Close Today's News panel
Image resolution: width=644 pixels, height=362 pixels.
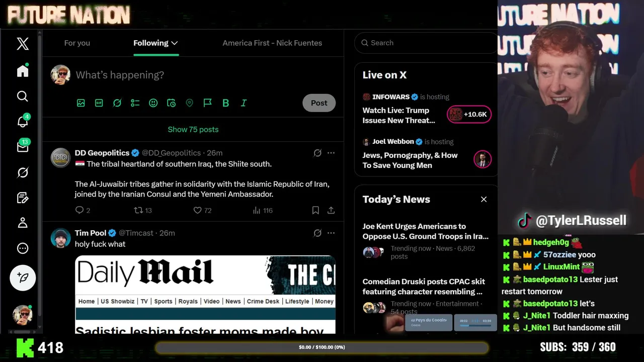[x=484, y=199]
